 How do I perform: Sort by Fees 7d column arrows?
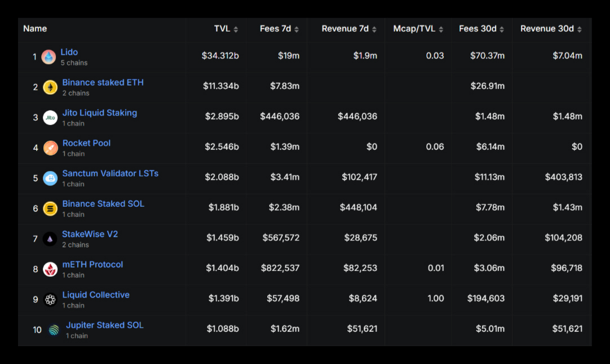tap(297, 29)
